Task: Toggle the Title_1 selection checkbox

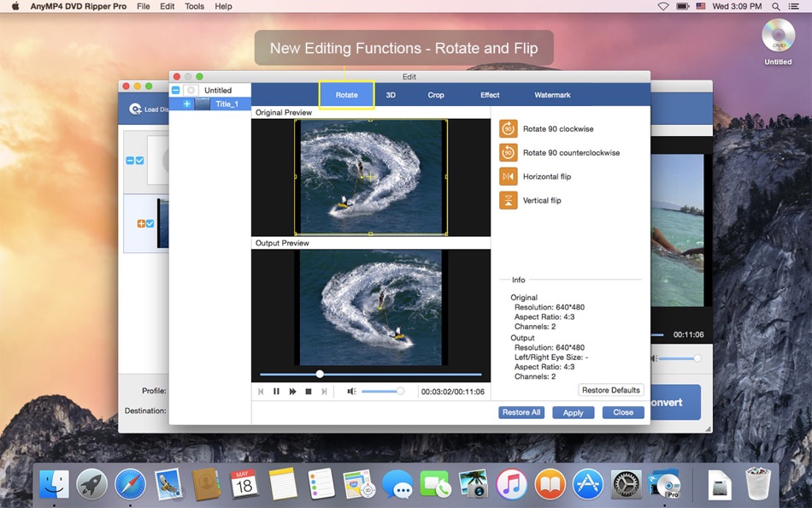Action: 187,104
